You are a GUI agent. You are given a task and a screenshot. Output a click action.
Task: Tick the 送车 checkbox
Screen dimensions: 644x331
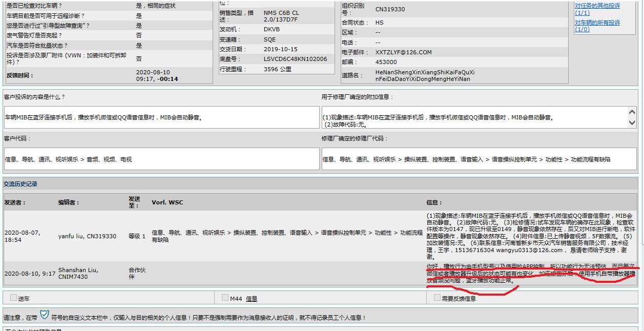pos(13,297)
